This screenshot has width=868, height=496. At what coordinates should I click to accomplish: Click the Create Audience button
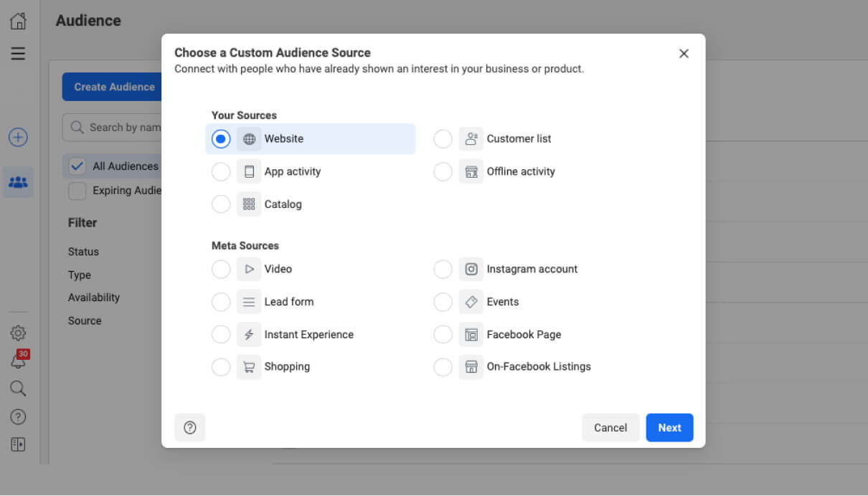[113, 87]
